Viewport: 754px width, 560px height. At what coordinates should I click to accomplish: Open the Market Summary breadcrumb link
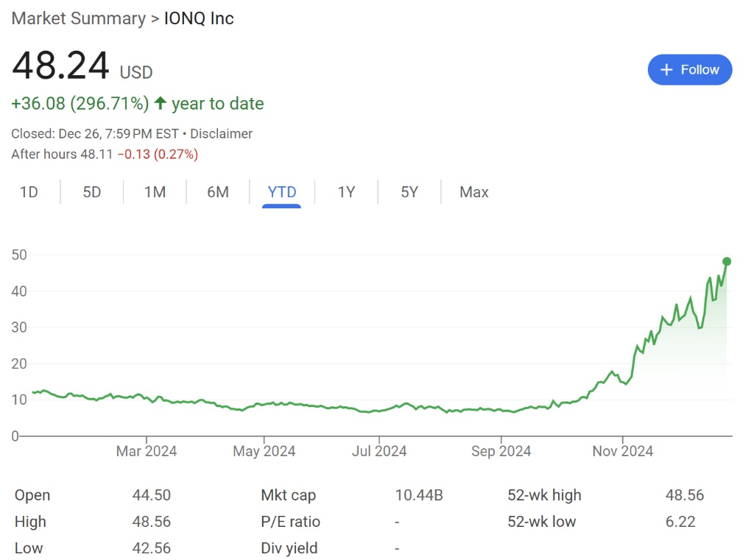click(x=78, y=18)
